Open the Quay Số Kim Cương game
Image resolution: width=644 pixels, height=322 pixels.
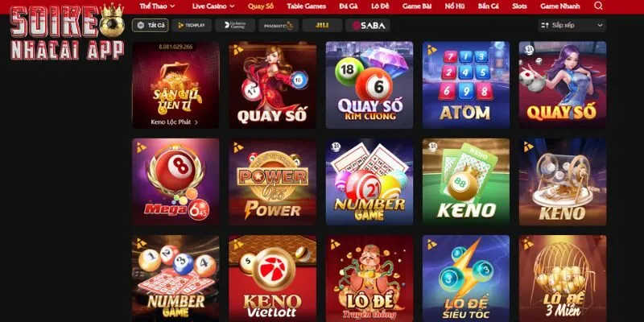click(369, 85)
